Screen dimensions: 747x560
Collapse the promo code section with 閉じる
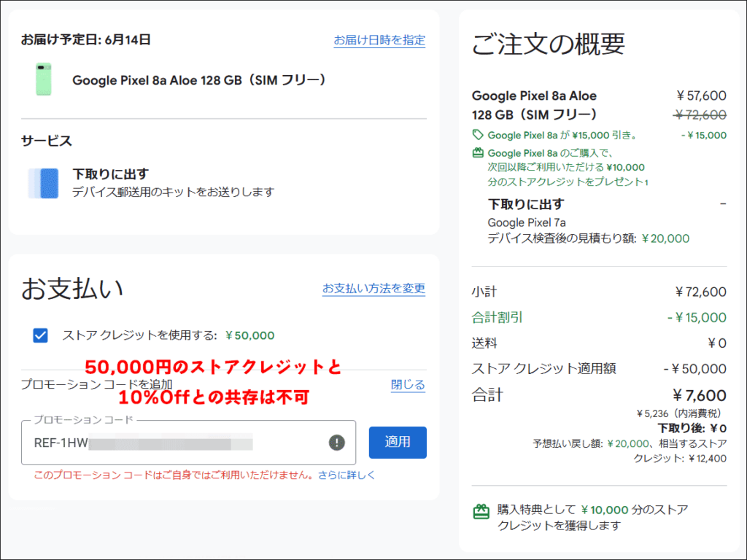[x=408, y=385]
